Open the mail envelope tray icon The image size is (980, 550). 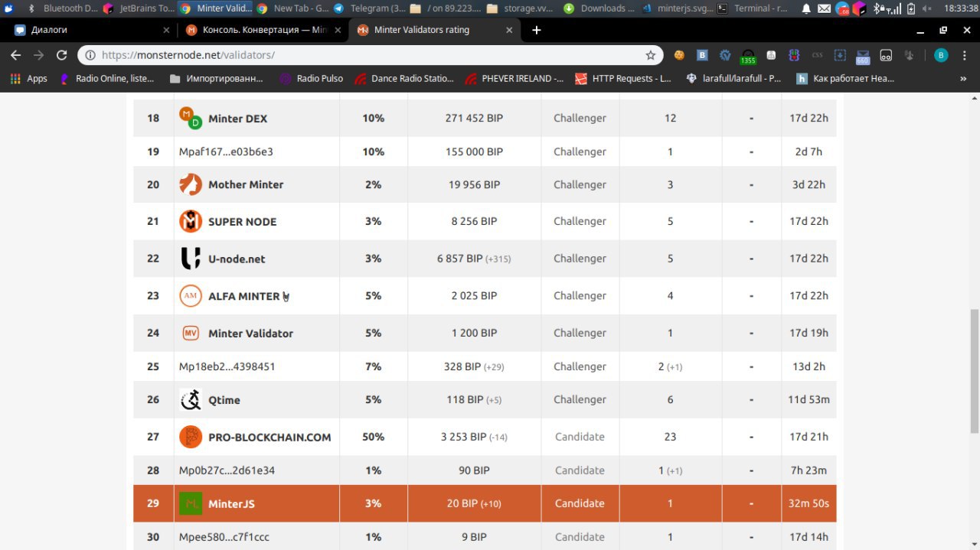[824, 8]
